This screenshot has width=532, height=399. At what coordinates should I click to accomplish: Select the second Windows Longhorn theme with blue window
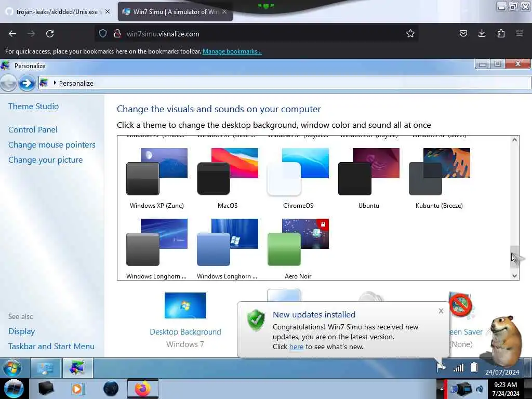tap(228, 249)
